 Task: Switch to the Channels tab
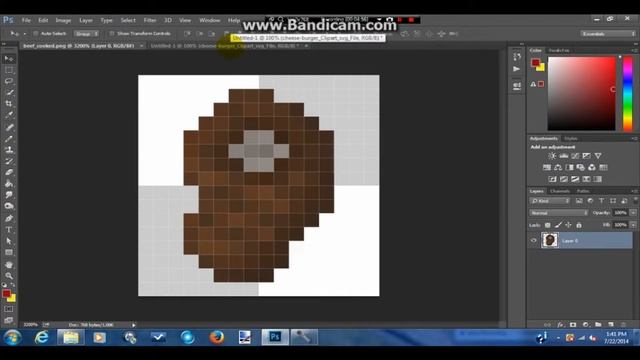(x=560, y=191)
